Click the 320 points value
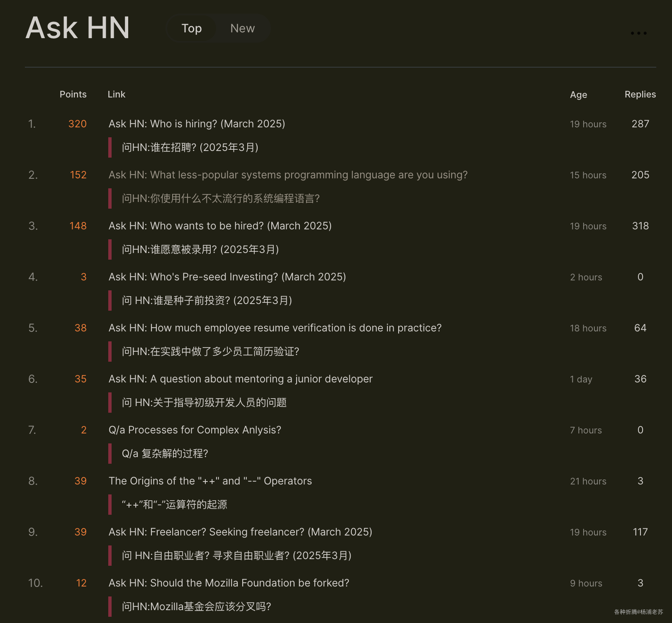The width and height of the screenshot is (672, 623). pos(77,124)
